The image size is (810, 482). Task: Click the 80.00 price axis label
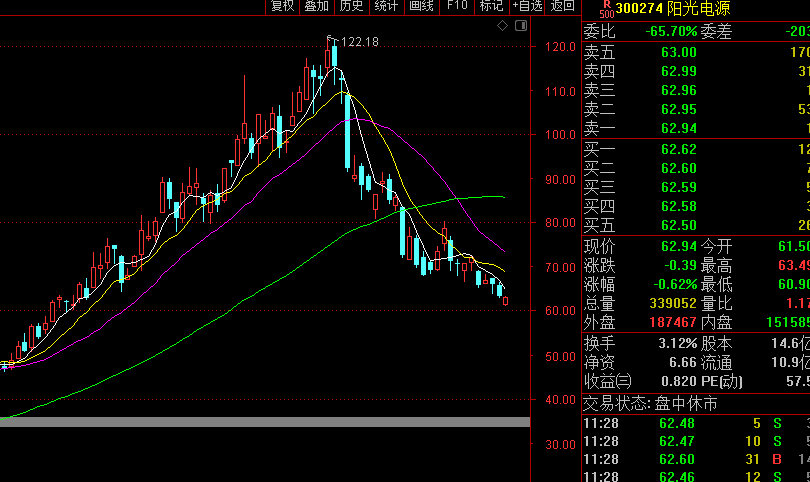pos(560,223)
